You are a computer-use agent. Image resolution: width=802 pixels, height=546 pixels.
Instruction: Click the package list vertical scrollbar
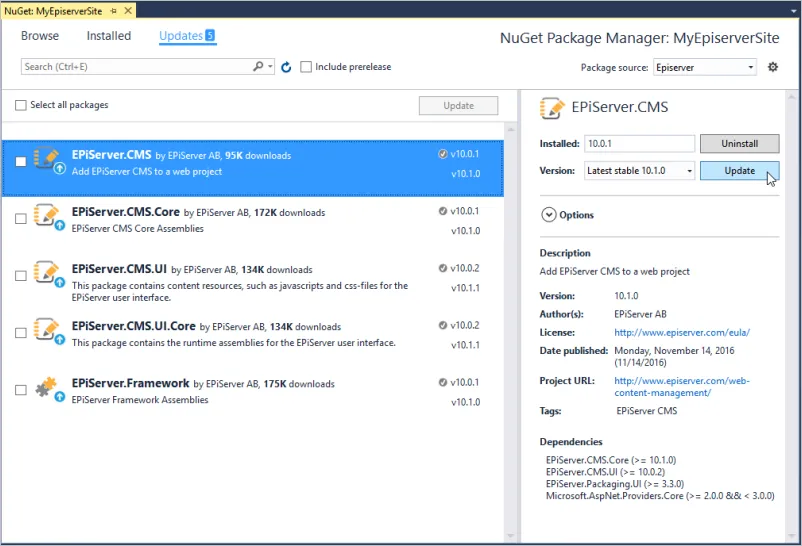coord(510,333)
